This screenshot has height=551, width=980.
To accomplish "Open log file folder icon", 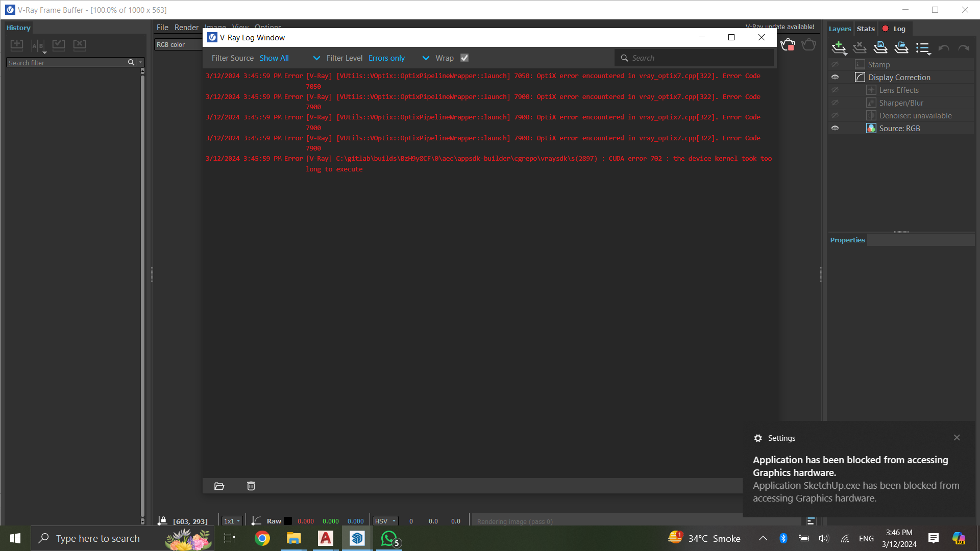I will (219, 486).
